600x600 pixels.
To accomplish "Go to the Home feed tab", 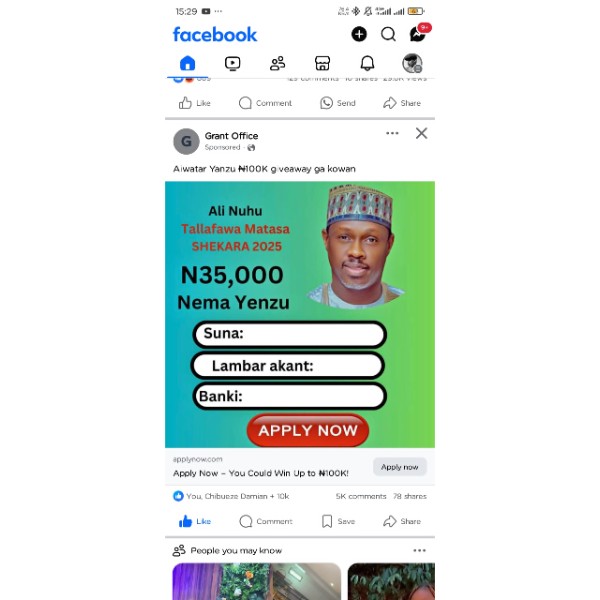I will click(x=188, y=63).
